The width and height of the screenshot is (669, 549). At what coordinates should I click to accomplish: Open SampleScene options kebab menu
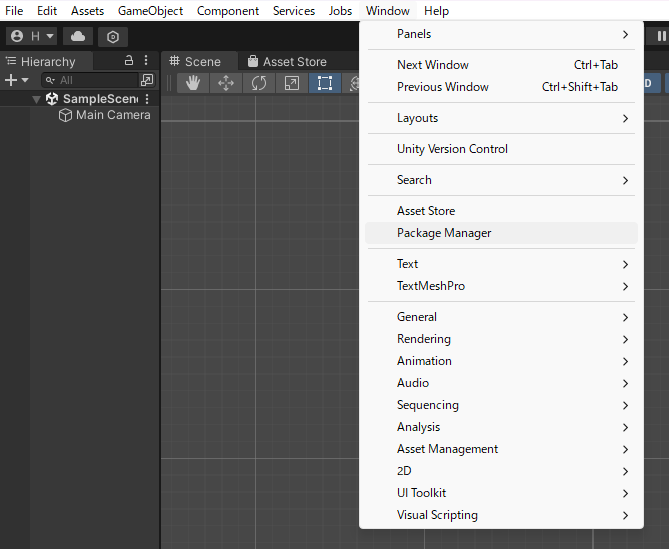pos(147,99)
